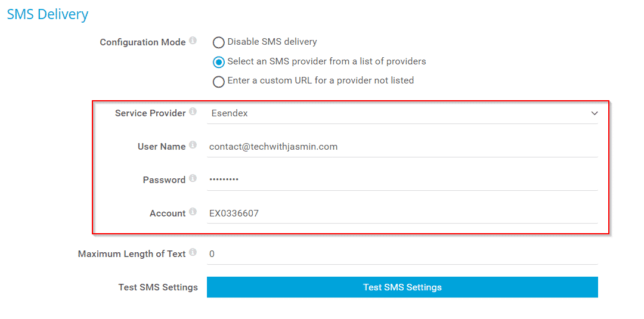Click the SMS Delivery section heading
Screen dimensions: 644x319
pos(48,14)
